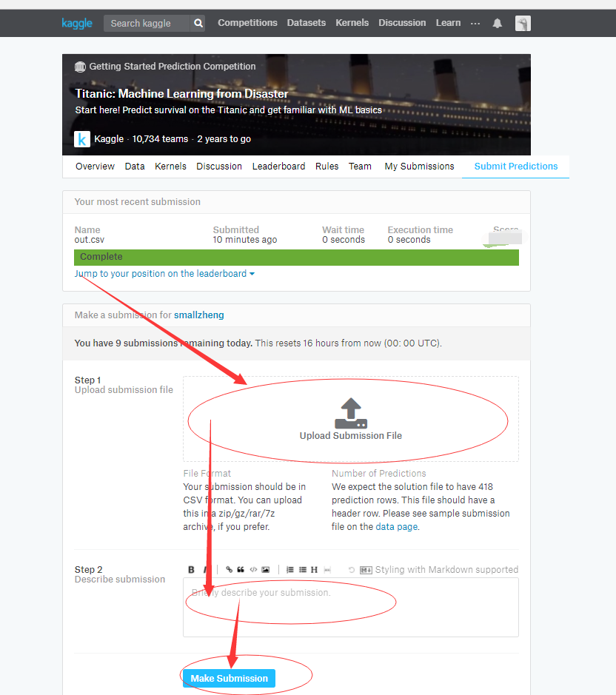The image size is (616, 695).
Task: Insert a hyperlink with the link icon
Action: coord(229,570)
